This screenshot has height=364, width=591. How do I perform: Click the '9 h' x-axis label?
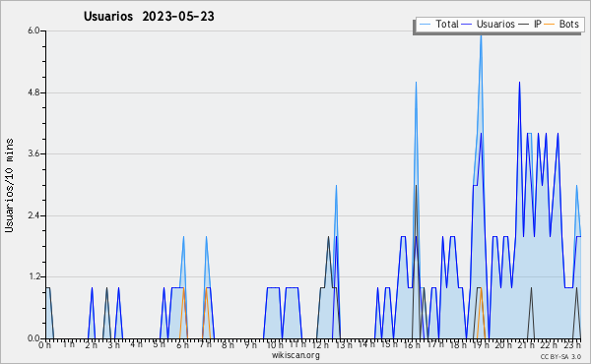(x=249, y=345)
